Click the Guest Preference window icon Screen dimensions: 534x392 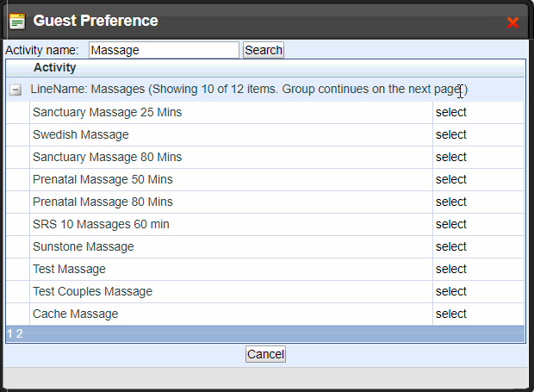[17, 22]
